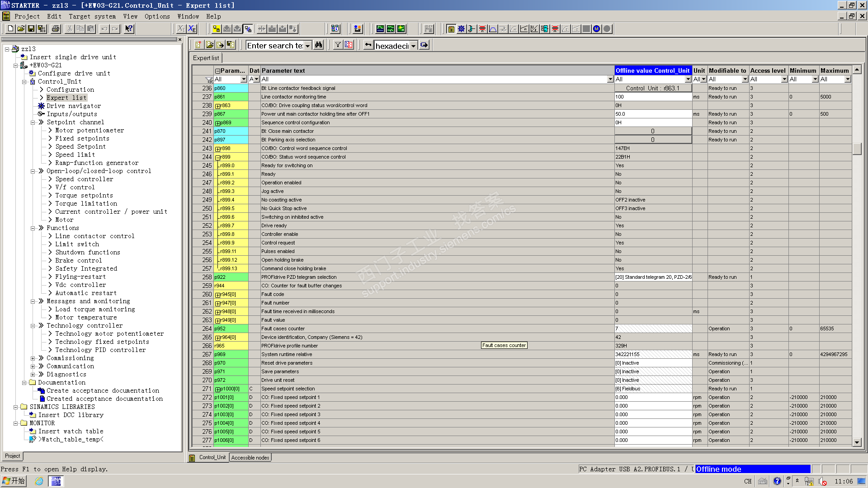Screen dimensions: 868x488
Task: Open Drive navigator in project tree
Action: pos(74,106)
